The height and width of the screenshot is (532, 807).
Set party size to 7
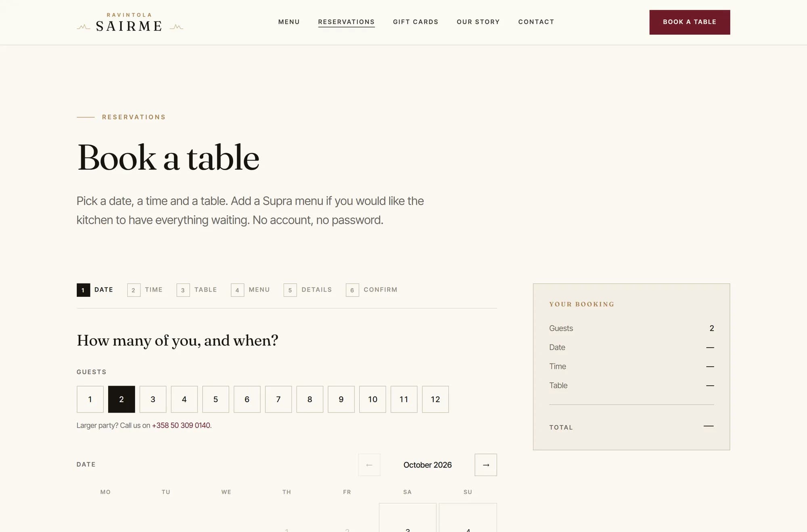click(278, 399)
